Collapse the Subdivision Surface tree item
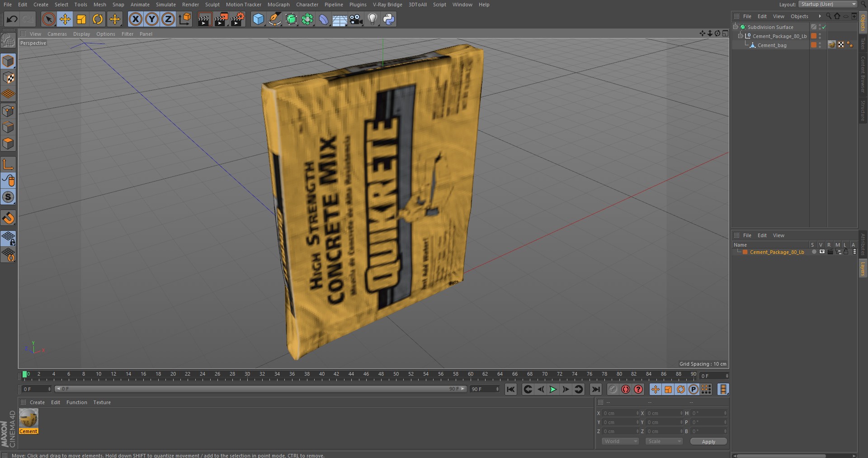Screen dimensions: 868x458 736,27
